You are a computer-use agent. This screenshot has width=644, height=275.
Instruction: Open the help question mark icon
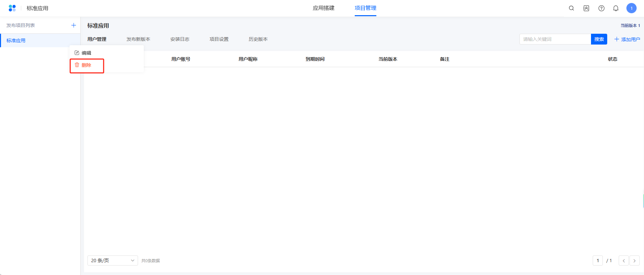tap(601, 8)
